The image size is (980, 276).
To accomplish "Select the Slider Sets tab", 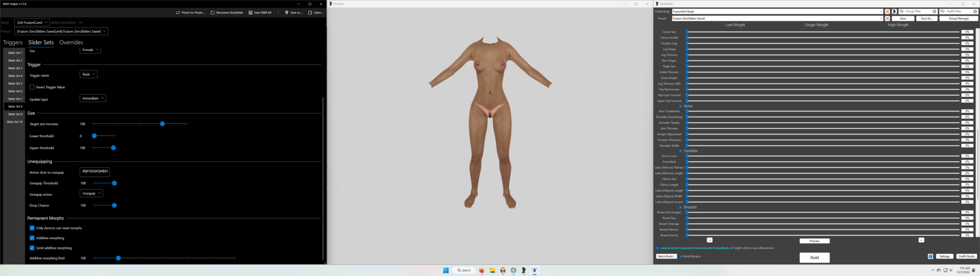I will point(41,42).
